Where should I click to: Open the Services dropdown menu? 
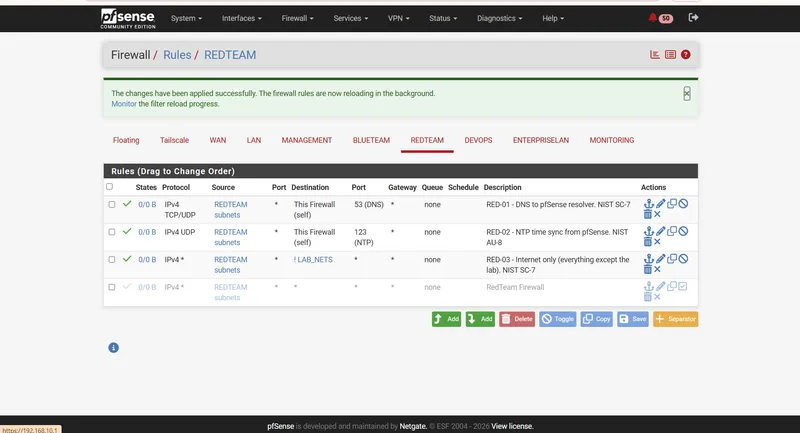351,18
